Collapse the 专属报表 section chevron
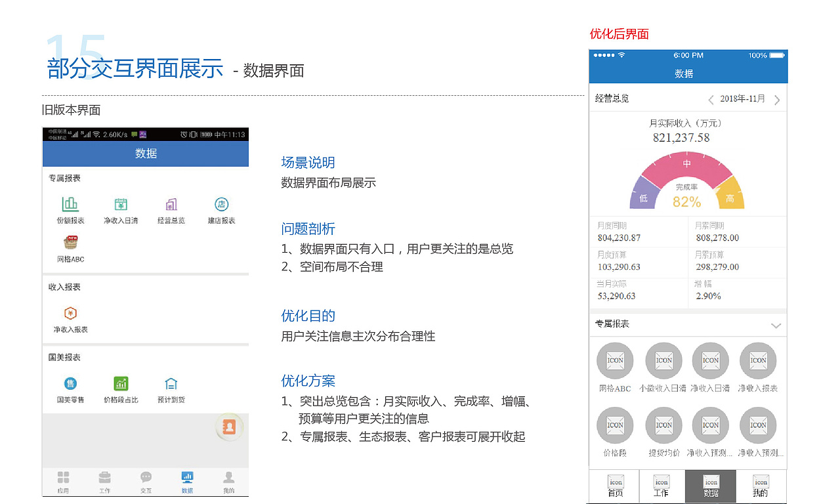The image size is (840, 504). (x=776, y=325)
